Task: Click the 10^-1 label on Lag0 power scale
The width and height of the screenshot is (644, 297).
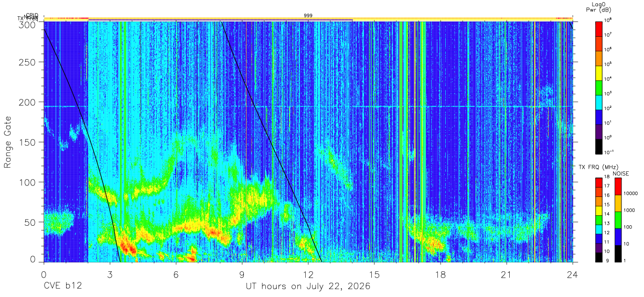Action: click(609, 152)
